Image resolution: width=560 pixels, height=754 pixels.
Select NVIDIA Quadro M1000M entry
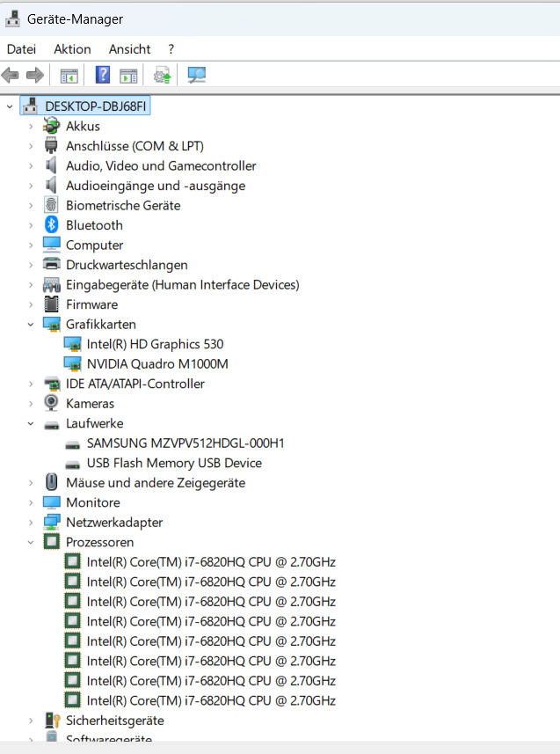tap(157, 364)
